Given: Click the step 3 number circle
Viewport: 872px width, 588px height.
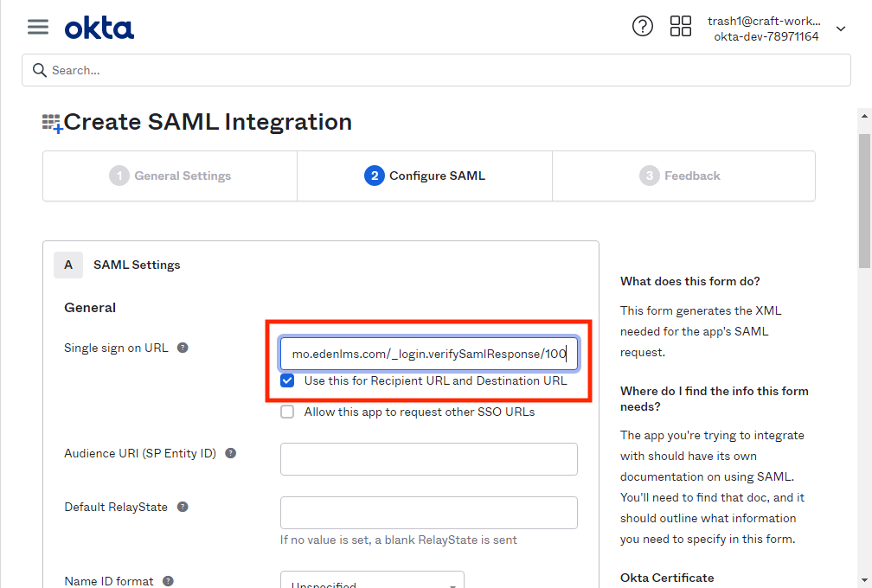Looking at the screenshot, I should coord(649,176).
